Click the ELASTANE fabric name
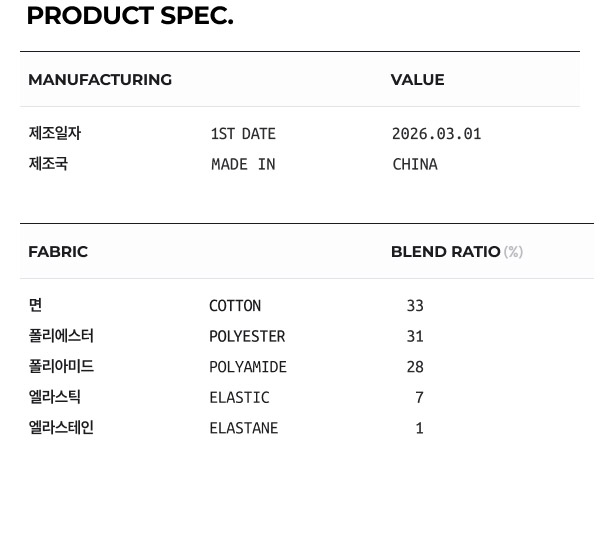The height and width of the screenshot is (548, 600). click(244, 429)
